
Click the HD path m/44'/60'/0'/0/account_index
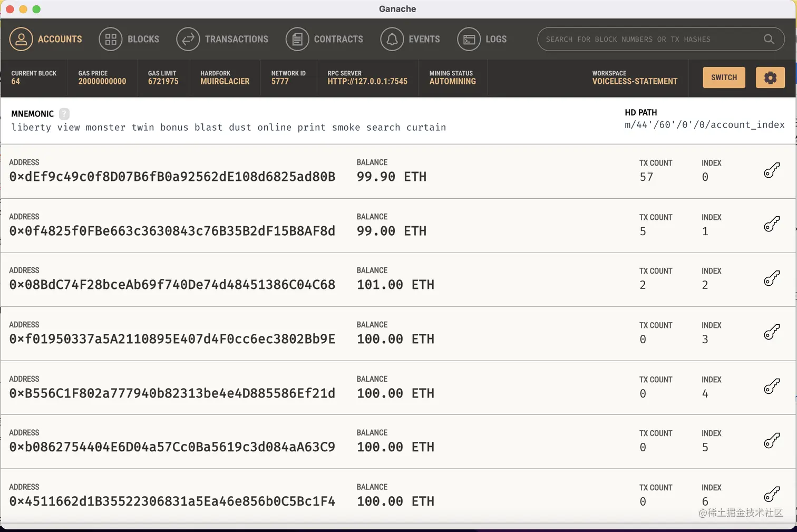(705, 125)
